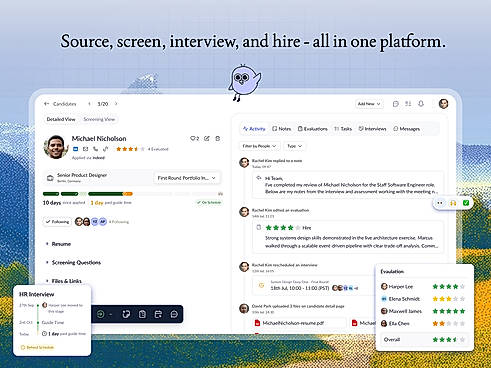View the follower avatars list
The width and height of the screenshot is (491, 368).
91,222
